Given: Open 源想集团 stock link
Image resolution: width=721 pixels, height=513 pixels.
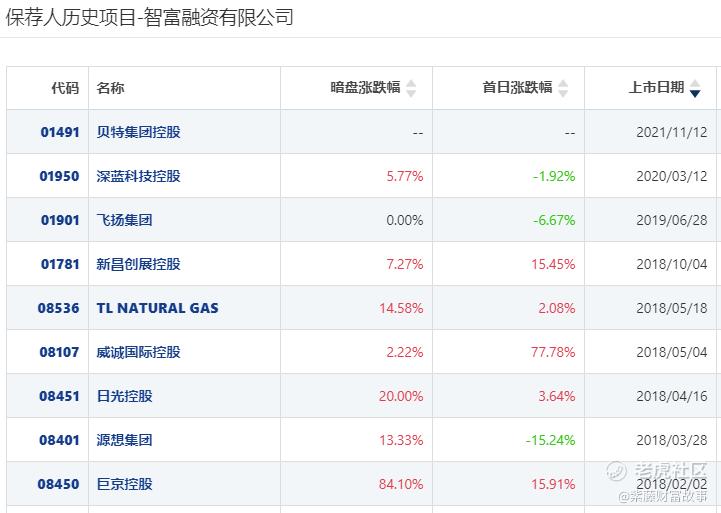Looking at the screenshot, I should (124, 440).
